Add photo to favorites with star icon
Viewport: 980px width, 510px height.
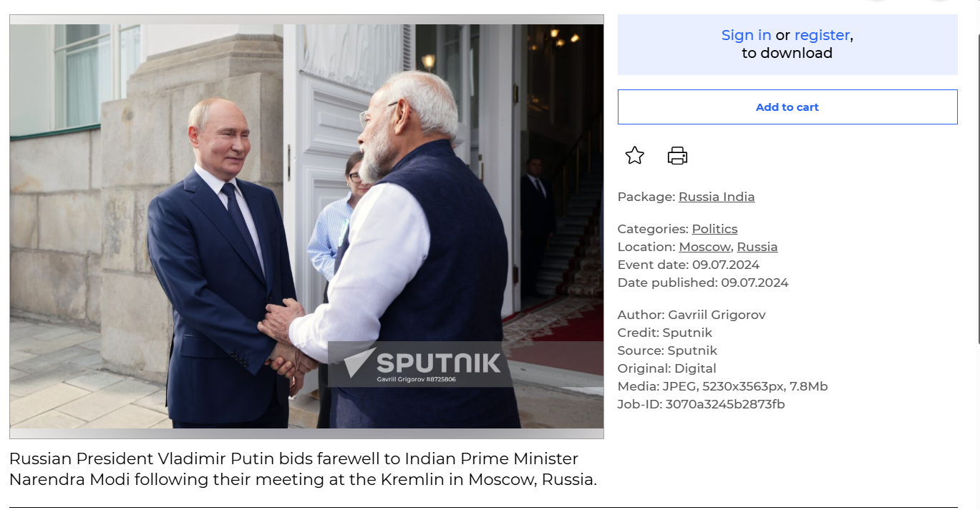635,155
